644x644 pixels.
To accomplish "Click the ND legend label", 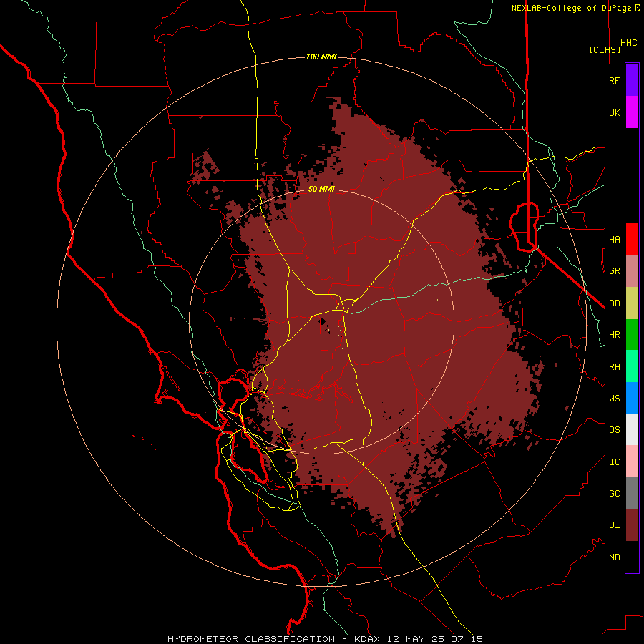I will point(614,557).
